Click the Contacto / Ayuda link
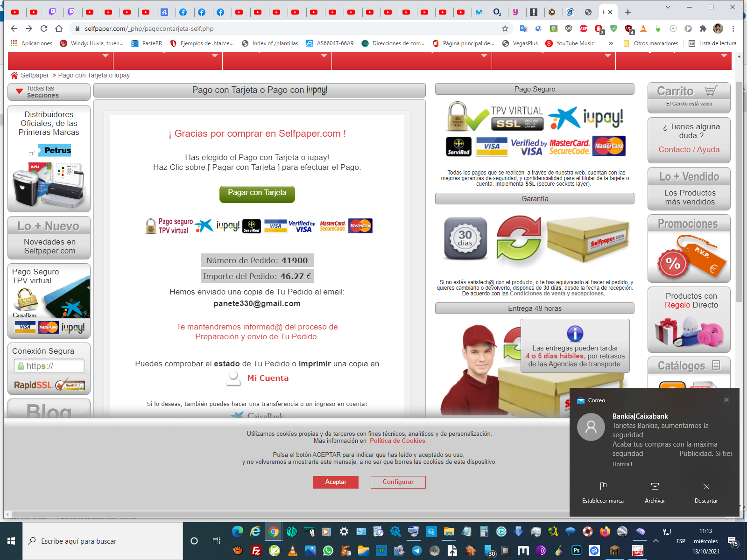747x560 pixels. pyautogui.click(x=689, y=149)
